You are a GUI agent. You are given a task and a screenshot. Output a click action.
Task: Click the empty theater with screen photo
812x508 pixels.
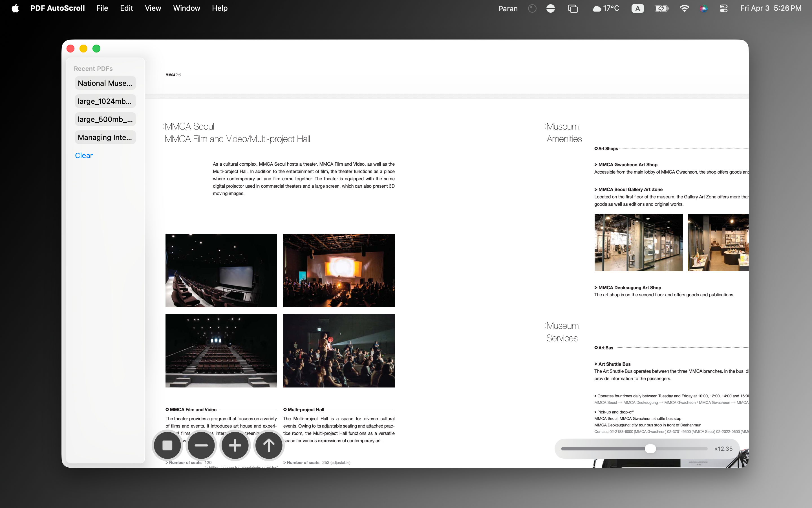[221, 270]
